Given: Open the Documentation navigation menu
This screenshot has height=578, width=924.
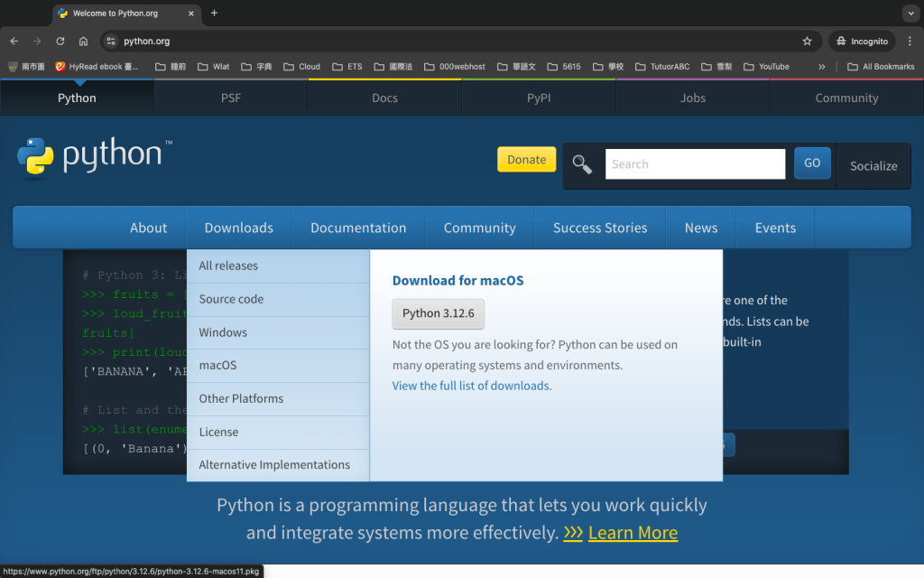Looking at the screenshot, I should [358, 228].
